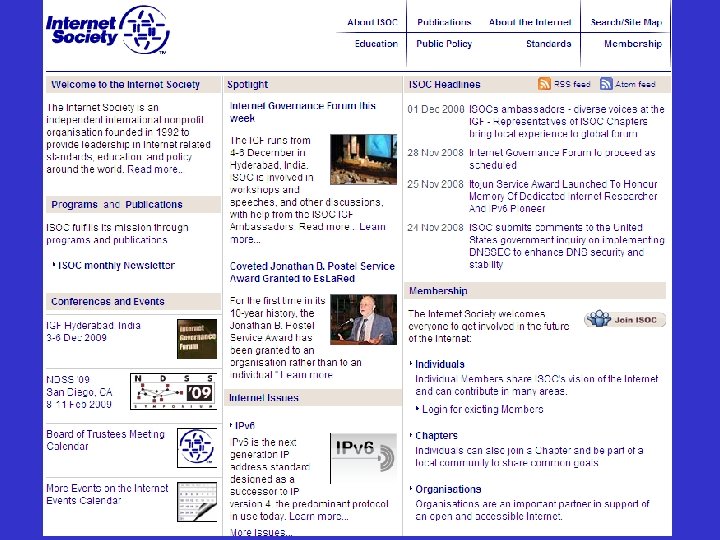
Task: Click Atom feed text label
Action: tap(635, 84)
